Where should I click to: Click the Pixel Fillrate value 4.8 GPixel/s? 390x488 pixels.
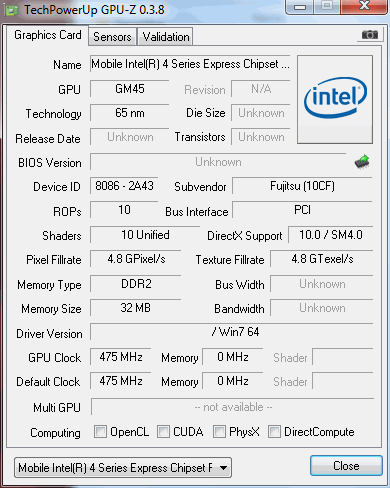136,259
